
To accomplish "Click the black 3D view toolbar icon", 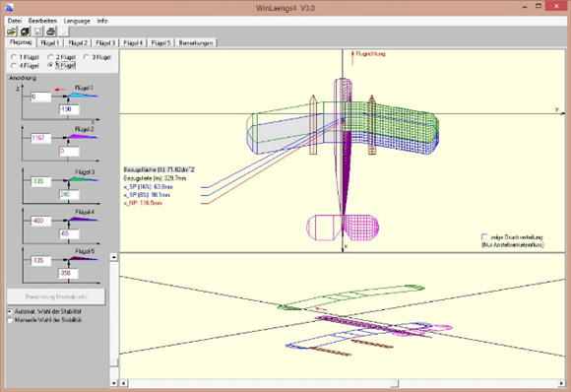I will tap(25, 32).
